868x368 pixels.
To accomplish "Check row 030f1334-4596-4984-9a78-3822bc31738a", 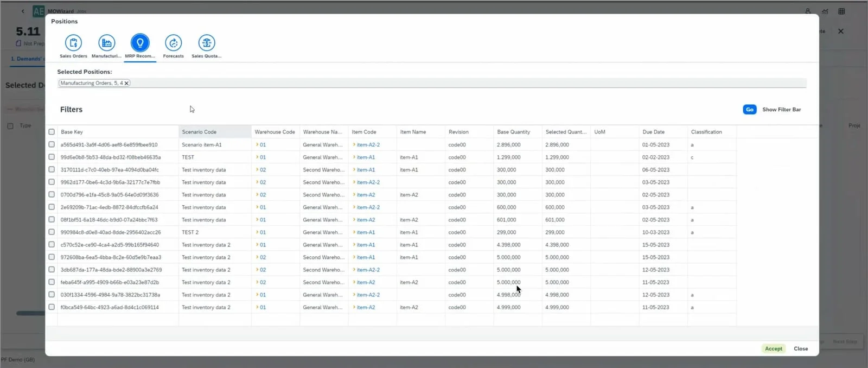I will [x=52, y=294].
